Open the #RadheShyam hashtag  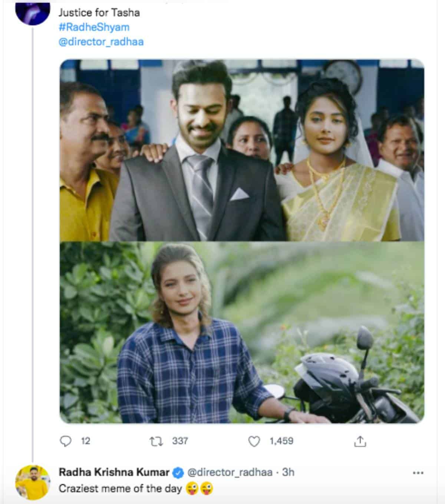click(x=94, y=27)
